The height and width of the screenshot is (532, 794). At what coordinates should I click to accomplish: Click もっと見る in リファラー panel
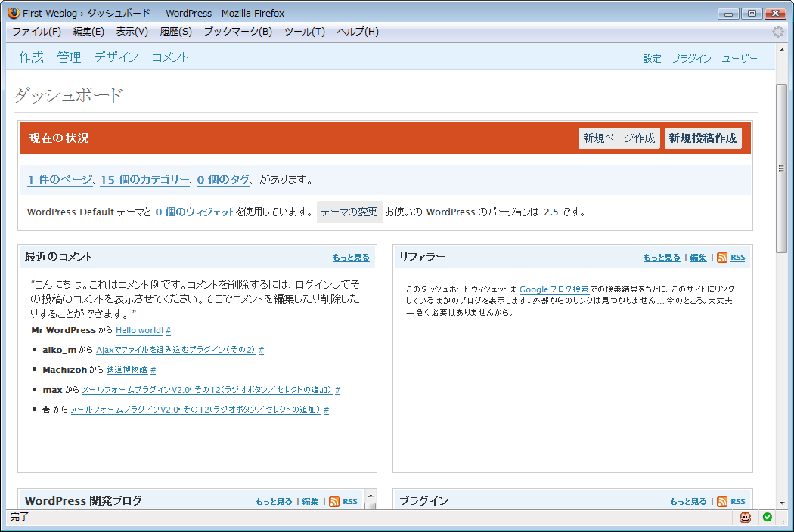coord(662,258)
